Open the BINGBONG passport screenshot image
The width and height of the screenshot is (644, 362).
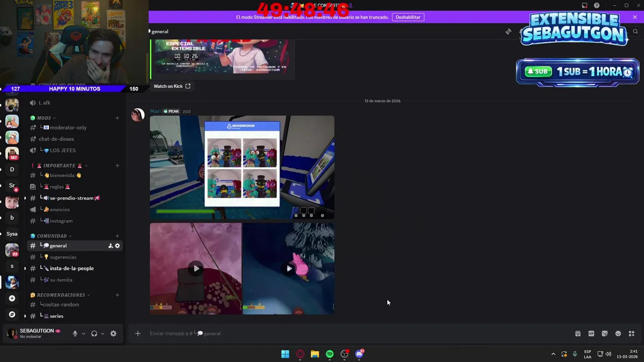point(242,167)
